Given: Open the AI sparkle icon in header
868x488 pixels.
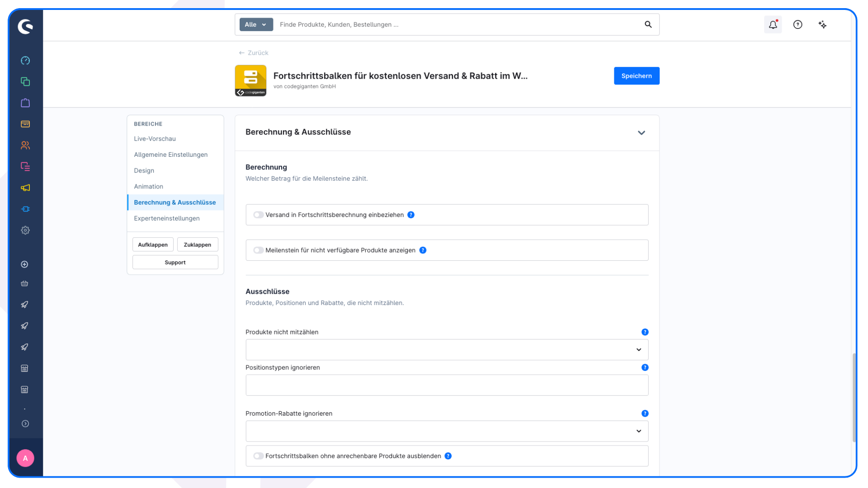Looking at the screenshot, I should click(823, 24).
